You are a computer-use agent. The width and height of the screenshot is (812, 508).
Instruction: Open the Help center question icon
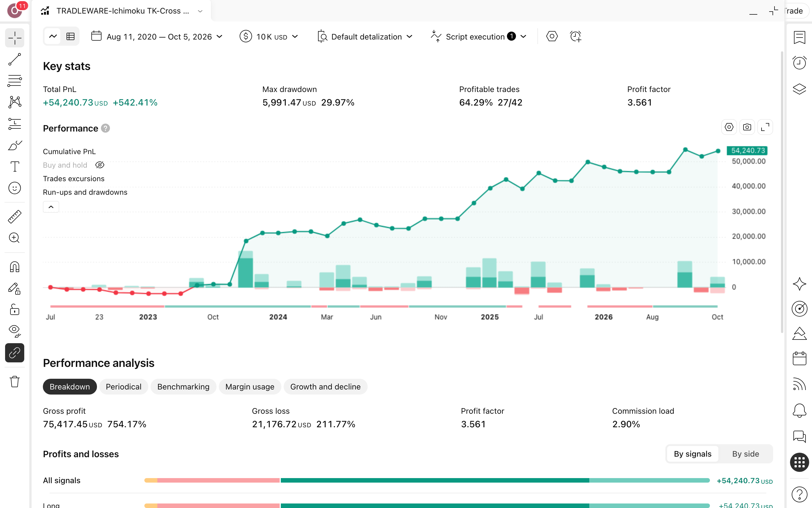pyautogui.click(x=799, y=494)
